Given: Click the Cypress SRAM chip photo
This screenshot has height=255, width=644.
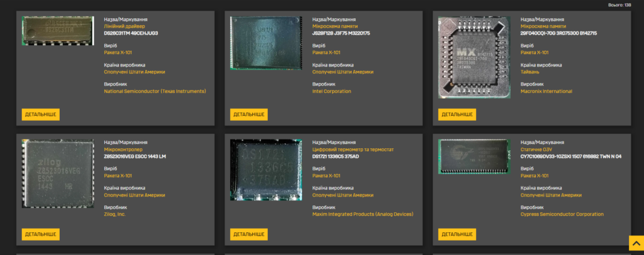Looking at the screenshot, I should tap(474, 156).
